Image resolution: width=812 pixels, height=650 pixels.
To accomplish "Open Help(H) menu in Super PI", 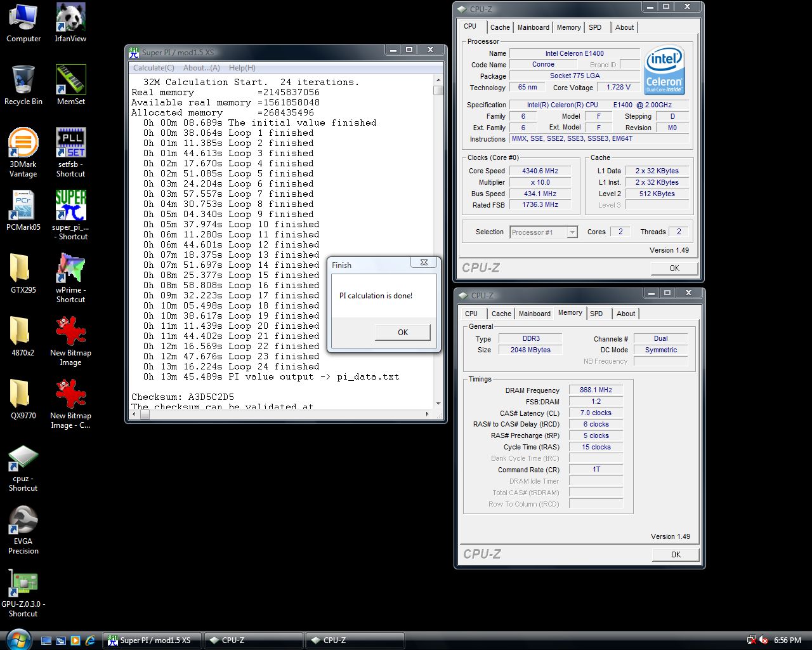I will tap(242, 68).
